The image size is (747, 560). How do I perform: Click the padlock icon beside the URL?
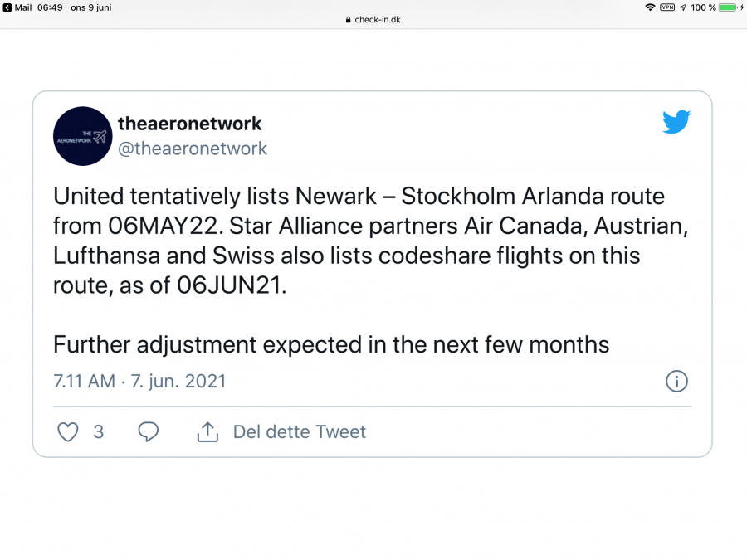[x=349, y=20]
